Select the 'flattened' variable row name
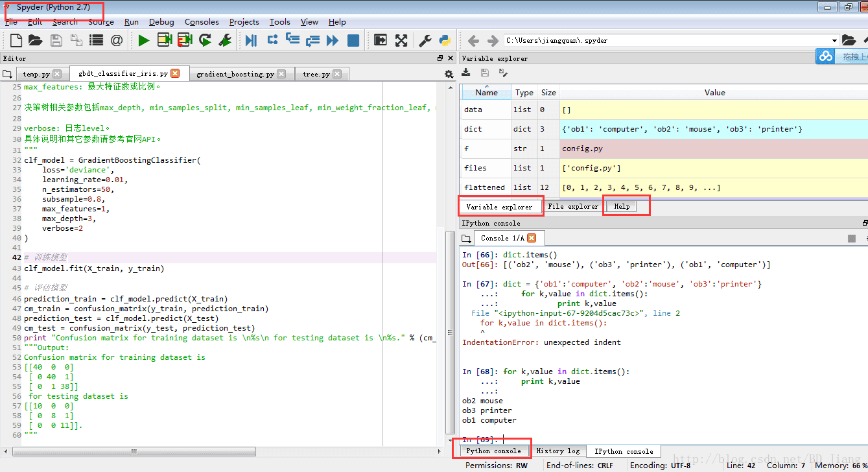This screenshot has height=472, width=868. pos(486,187)
